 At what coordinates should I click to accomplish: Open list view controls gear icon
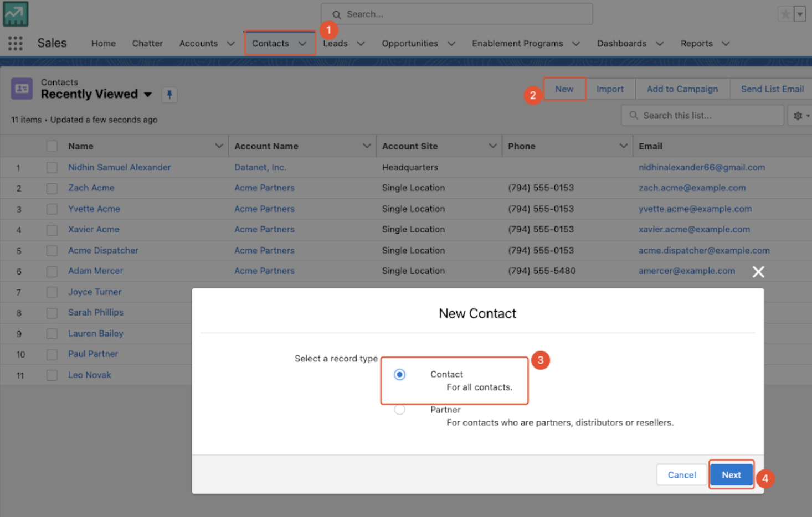tap(798, 116)
